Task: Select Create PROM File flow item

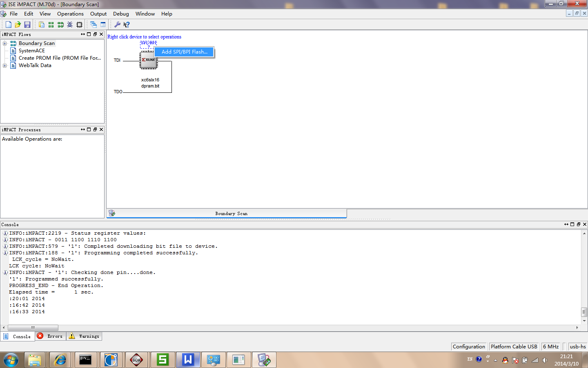Action: click(59, 58)
